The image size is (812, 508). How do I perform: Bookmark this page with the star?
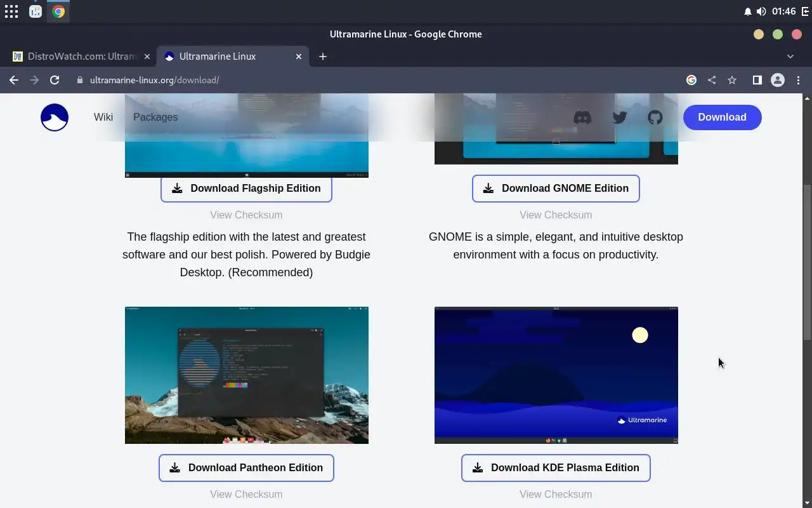click(732, 80)
